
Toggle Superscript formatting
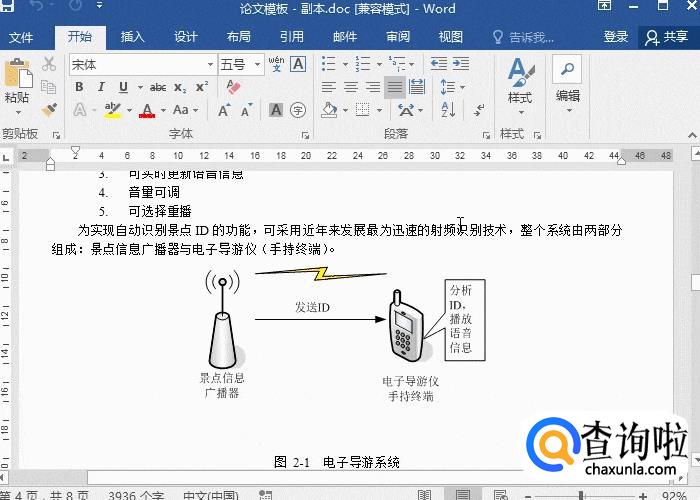(x=202, y=87)
